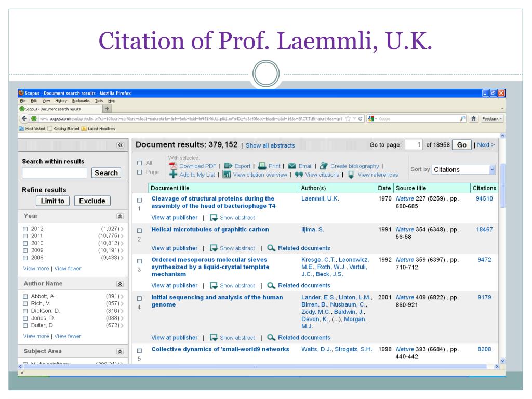Image resolution: width=532 pixels, height=399 pixels.
Task: Open the History menu
Action: coord(61,101)
